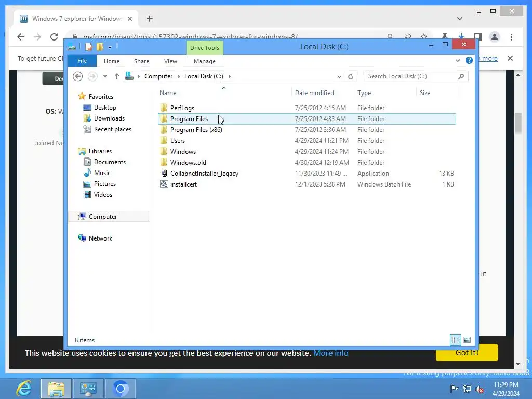Image resolution: width=532 pixels, height=399 pixels.
Task: Select the CollabnetInstaller_legacy application icon
Action: click(x=164, y=173)
